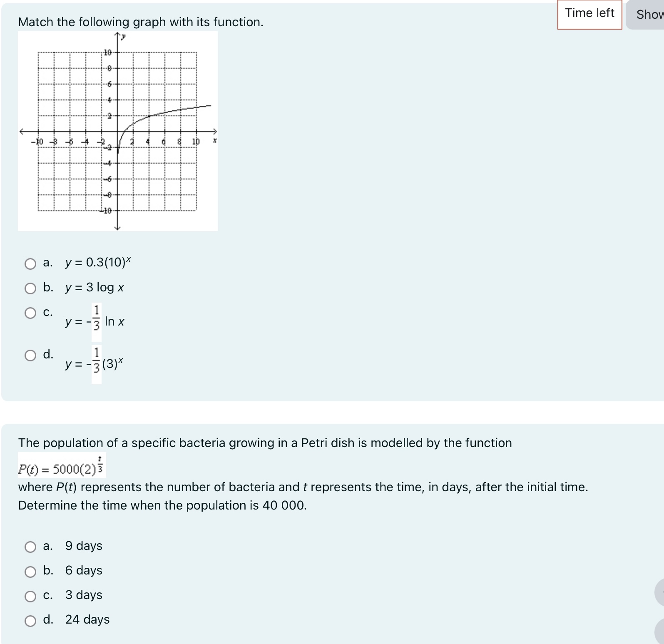Choose option d. y = -1/3 (3)^x

coord(30,355)
